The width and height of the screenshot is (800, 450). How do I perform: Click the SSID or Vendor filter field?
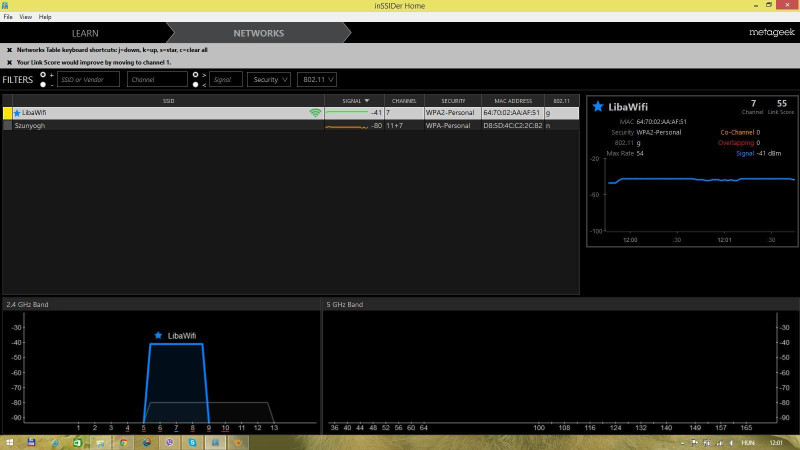pyautogui.click(x=88, y=80)
